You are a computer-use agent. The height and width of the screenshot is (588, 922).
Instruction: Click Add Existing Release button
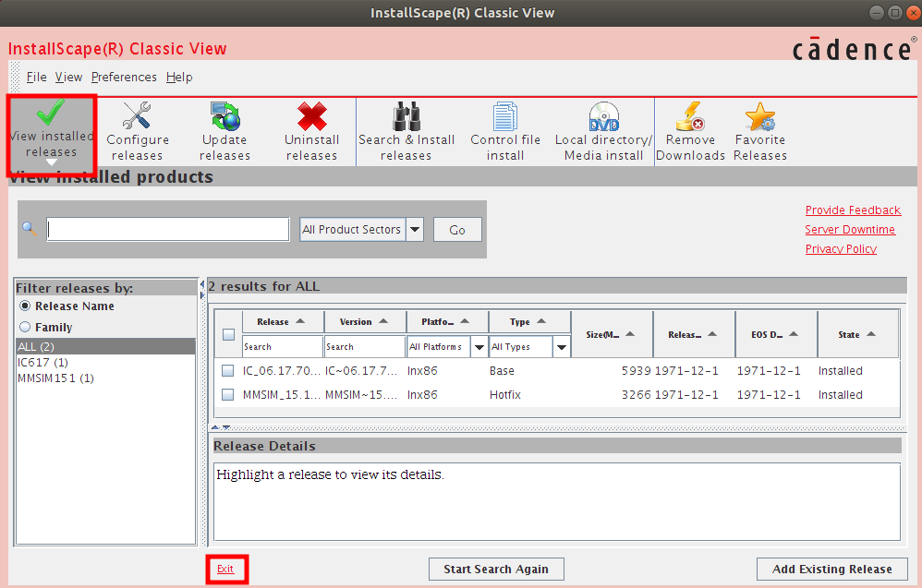pos(832,569)
